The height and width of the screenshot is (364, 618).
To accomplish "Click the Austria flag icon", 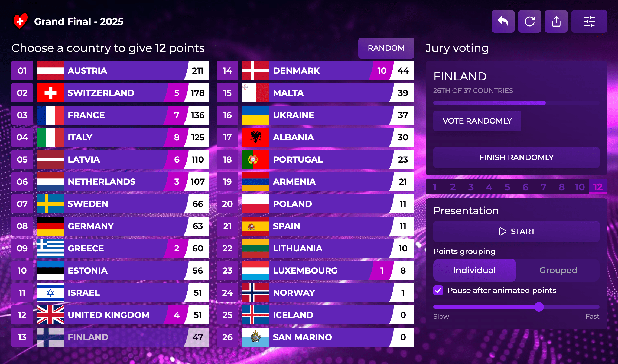I will (50, 71).
